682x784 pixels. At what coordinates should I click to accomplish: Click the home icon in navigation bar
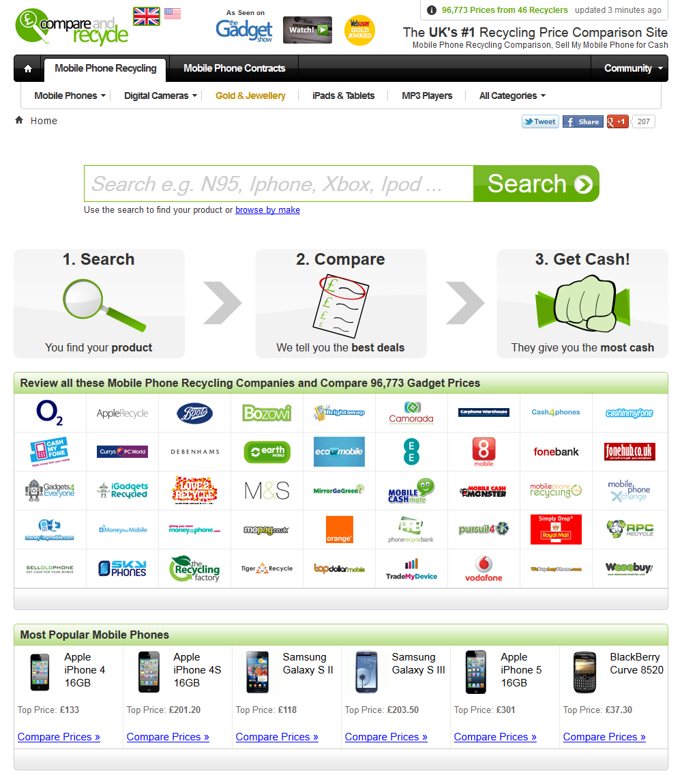pos(28,68)
